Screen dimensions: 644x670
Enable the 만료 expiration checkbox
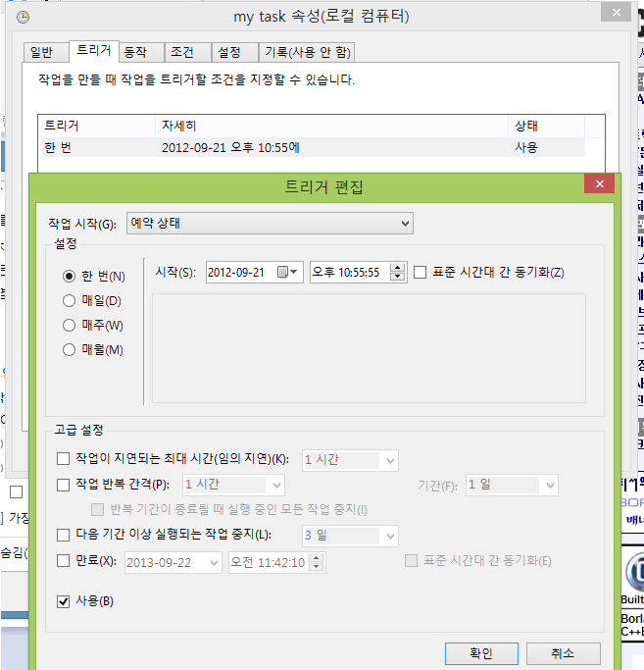tap(64, 561)
